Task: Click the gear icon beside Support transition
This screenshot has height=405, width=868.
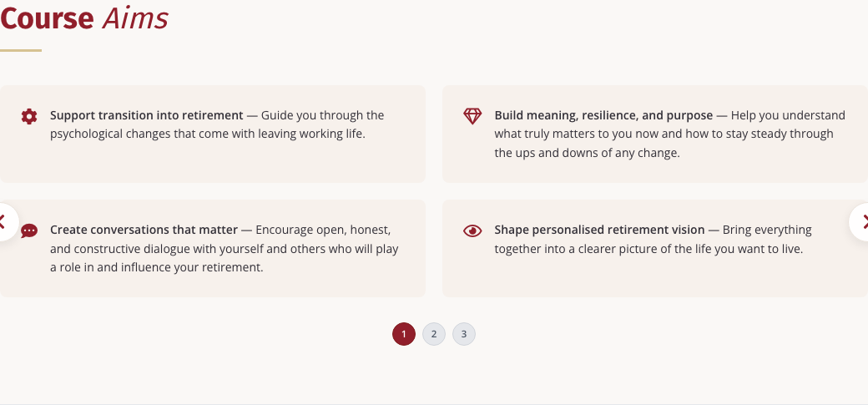Action: tap(29, 116)
